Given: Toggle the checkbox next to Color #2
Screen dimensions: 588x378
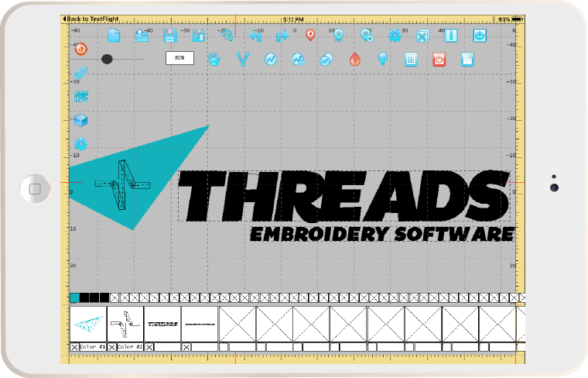Looking at the screenshot, I should (111, 347).
